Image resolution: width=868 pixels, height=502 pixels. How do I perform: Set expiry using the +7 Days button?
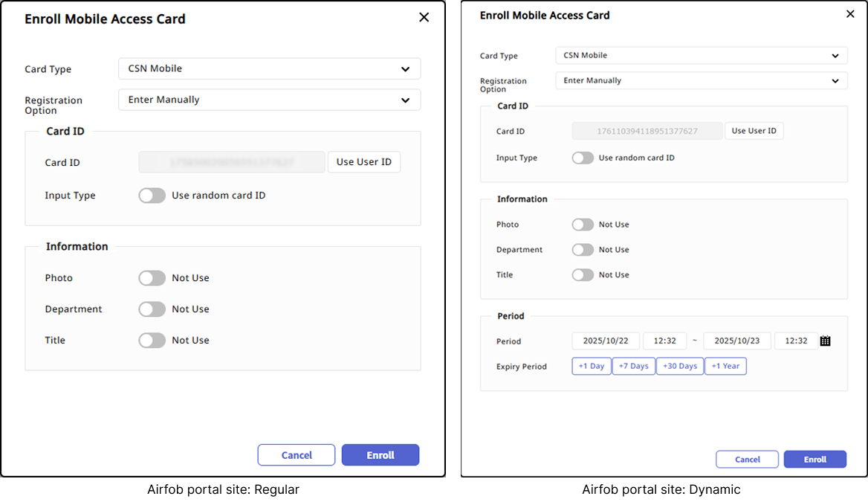633,366
